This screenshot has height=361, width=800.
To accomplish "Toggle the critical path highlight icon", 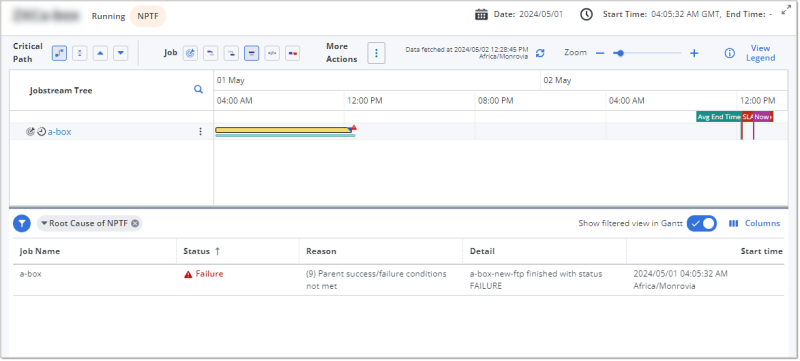I will 59,53.
